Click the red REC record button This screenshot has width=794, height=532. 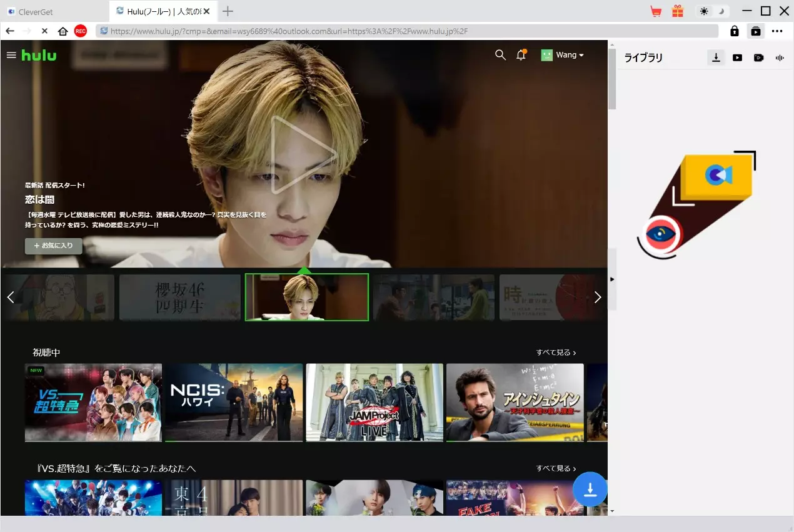point(80,31)
